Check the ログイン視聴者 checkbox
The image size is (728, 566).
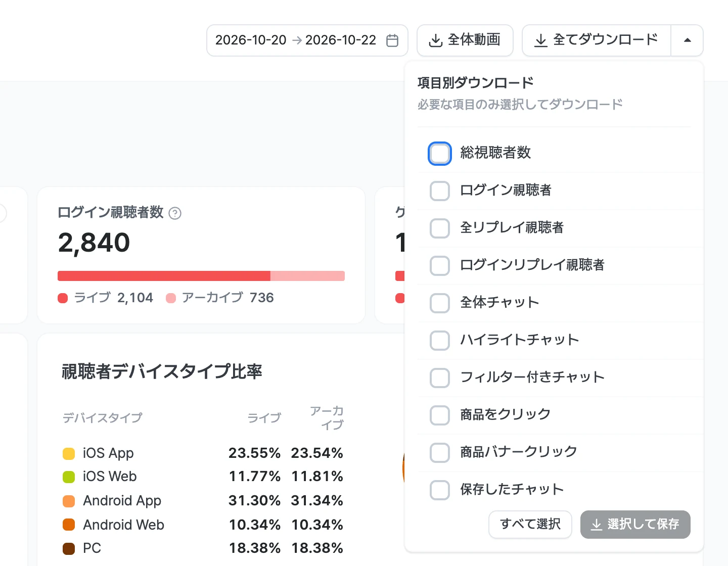tap(440, 191)
